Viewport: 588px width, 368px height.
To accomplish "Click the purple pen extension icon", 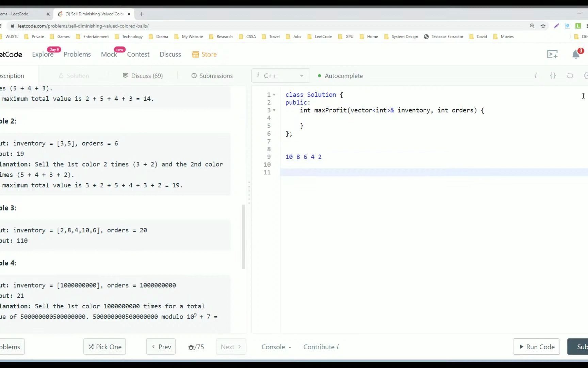I will pos(556,26).
